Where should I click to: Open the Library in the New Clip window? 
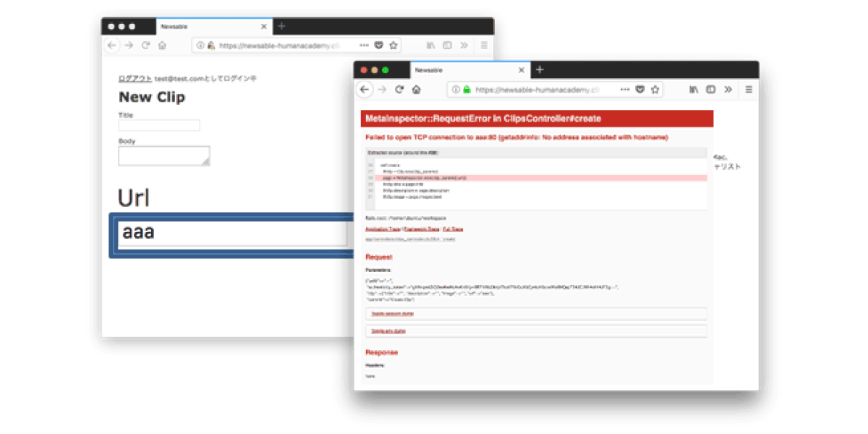[x=430, y=45]
